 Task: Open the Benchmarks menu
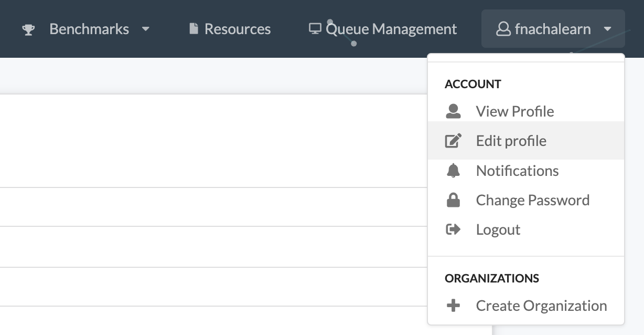tap(89, 29)
